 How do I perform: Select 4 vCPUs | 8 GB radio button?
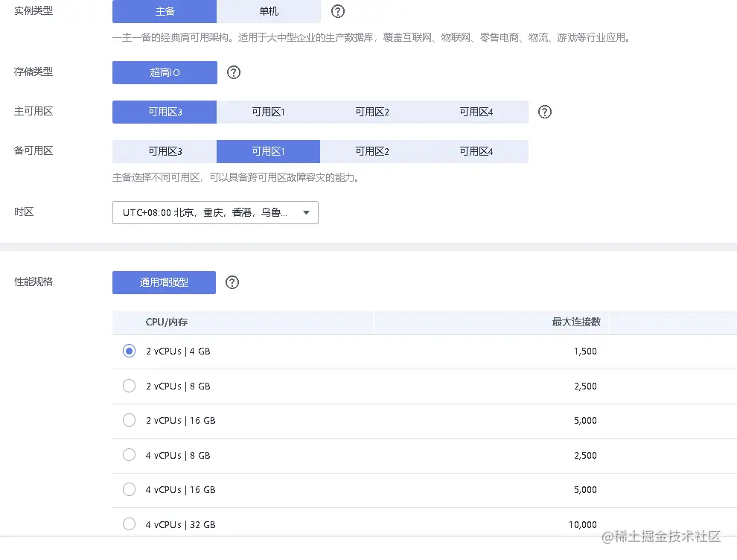pyautogui.click(x=130, y=455)
